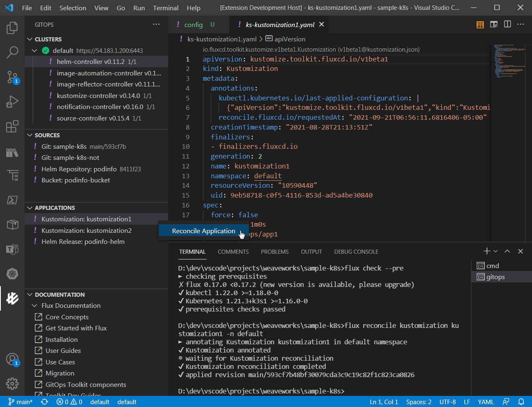This screenshot has height=407, width=532.
Task: Open the Manage settings gear icon
Action: [x=12, y=384]
